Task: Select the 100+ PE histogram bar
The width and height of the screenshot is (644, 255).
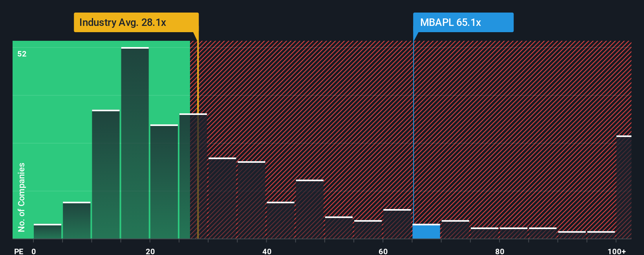Action: (624, 187)
